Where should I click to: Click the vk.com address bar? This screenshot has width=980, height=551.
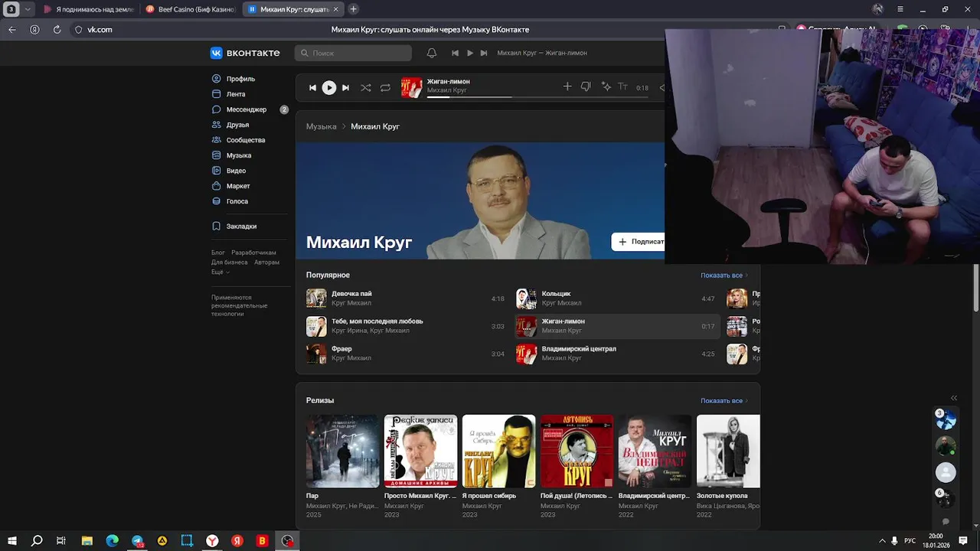100,30
